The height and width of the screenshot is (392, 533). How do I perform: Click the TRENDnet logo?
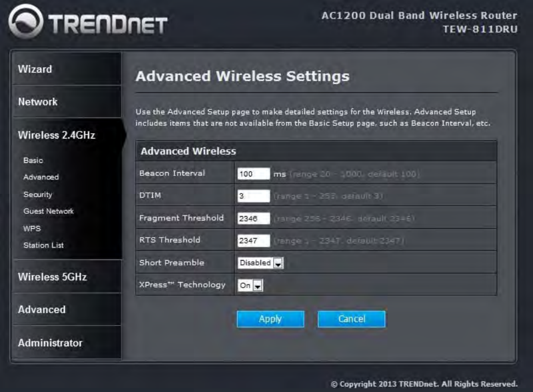[88, 24]
